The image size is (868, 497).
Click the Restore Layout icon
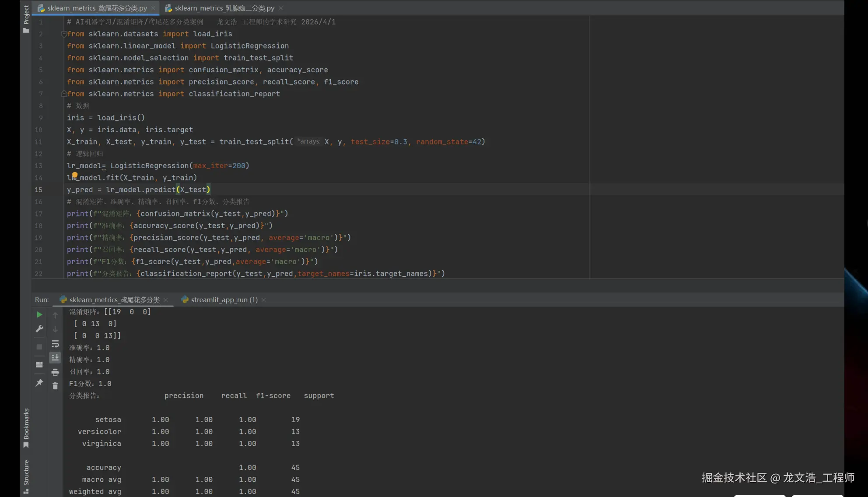pyautogui.click(x=39, y=364)
